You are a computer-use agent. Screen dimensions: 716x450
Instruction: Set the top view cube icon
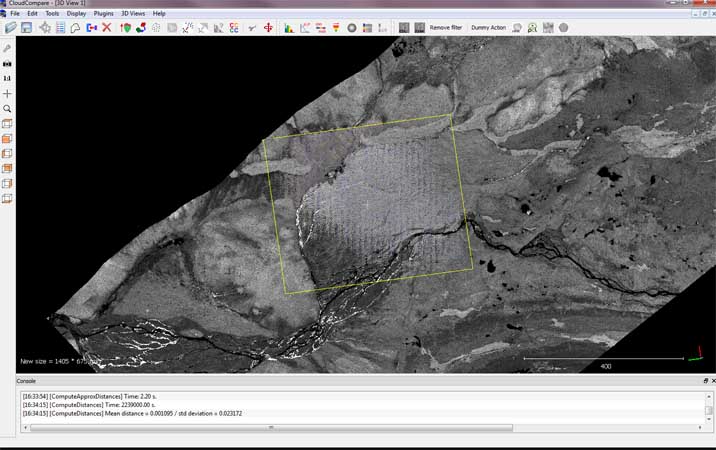(x=7, y=124)
